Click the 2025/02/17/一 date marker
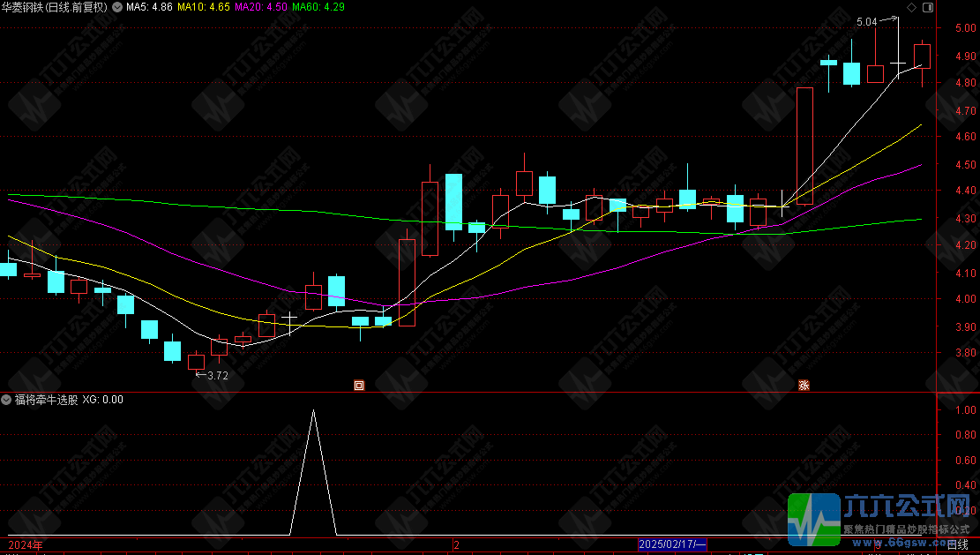This screenshot has height=555, width=980. tap(672, 544)
